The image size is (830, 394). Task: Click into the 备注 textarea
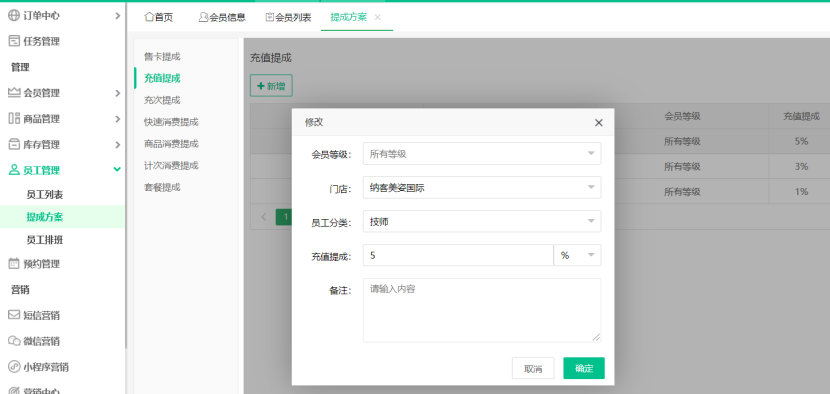coord(482,310)
